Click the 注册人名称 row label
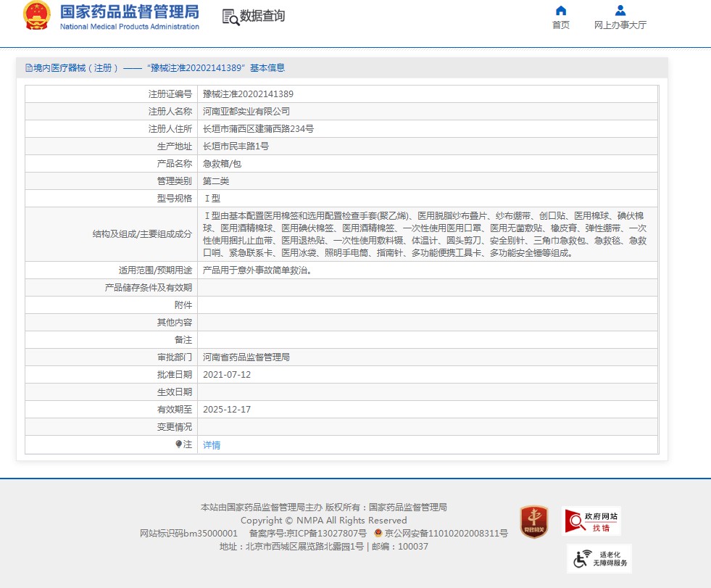The image size is (711, 588). 170,111
